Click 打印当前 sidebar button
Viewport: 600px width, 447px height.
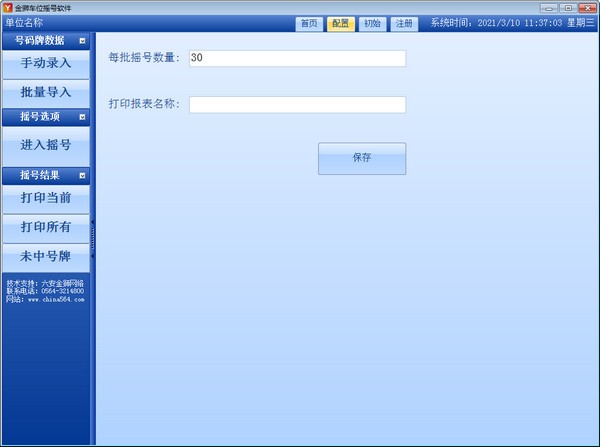pos(46,199)
